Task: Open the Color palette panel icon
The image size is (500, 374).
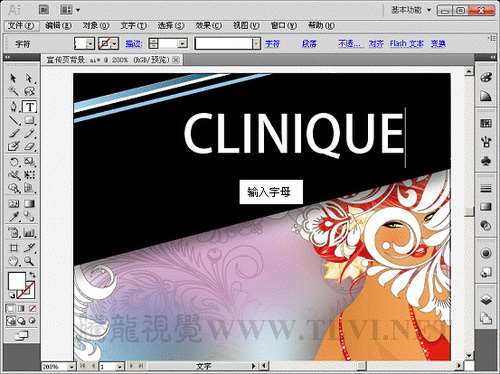Action: click(x=486, y=77)
